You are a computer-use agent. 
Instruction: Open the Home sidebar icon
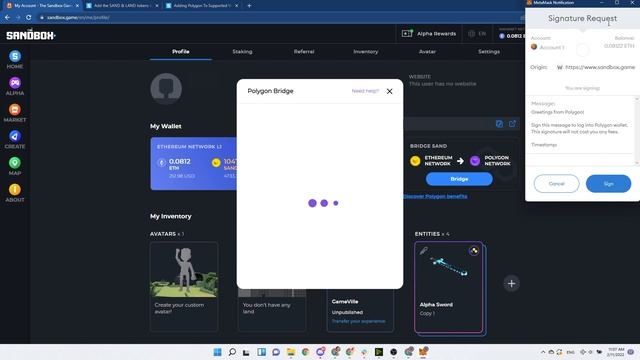point(15,59)
